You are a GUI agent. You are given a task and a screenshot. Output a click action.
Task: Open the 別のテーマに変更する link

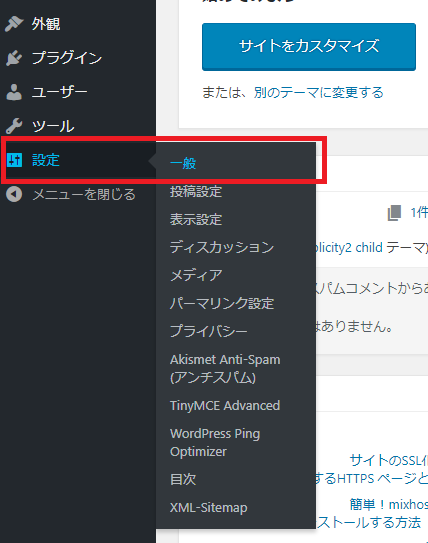(319, 92)
